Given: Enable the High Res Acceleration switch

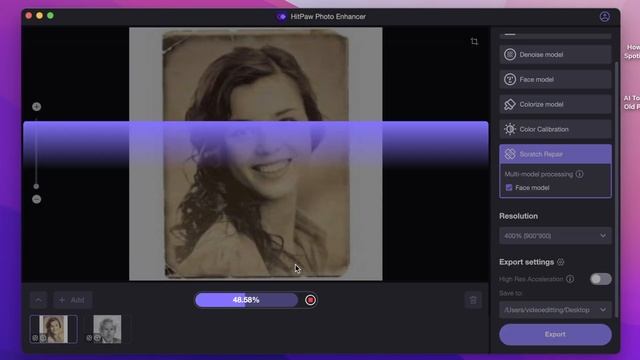Looking at the screenshot, I should 600,279.
